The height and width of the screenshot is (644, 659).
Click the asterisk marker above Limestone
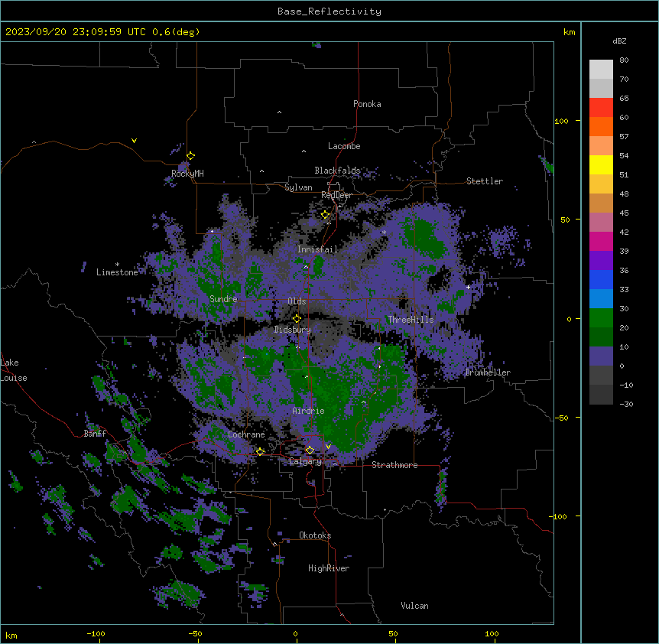coord(117,264)
